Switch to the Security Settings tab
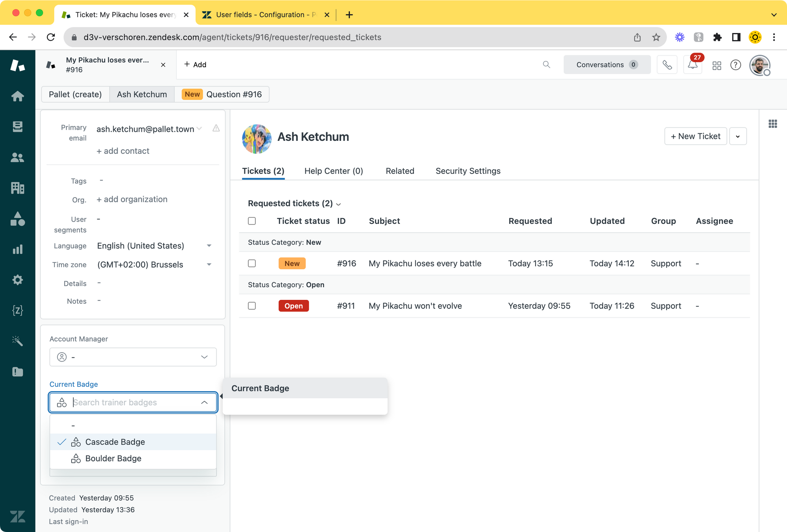787x532 pixels. [x=468, y=171]
